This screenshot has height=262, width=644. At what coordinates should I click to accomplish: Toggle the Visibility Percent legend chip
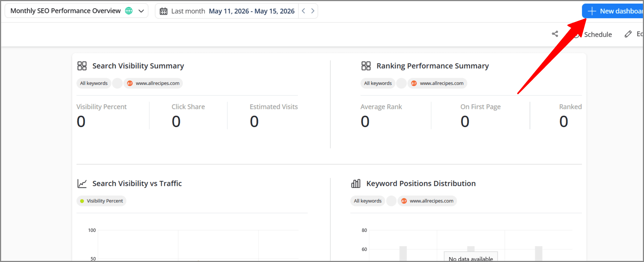pos(102,201)
